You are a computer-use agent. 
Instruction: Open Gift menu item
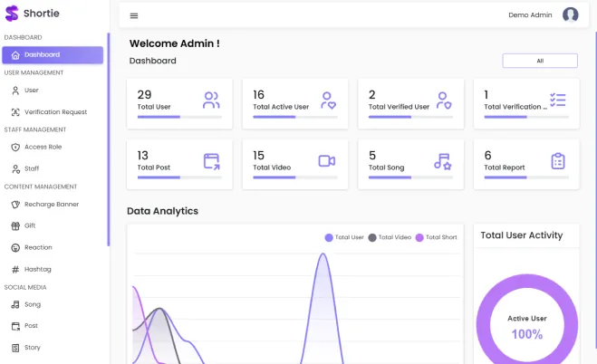[53, 226]
